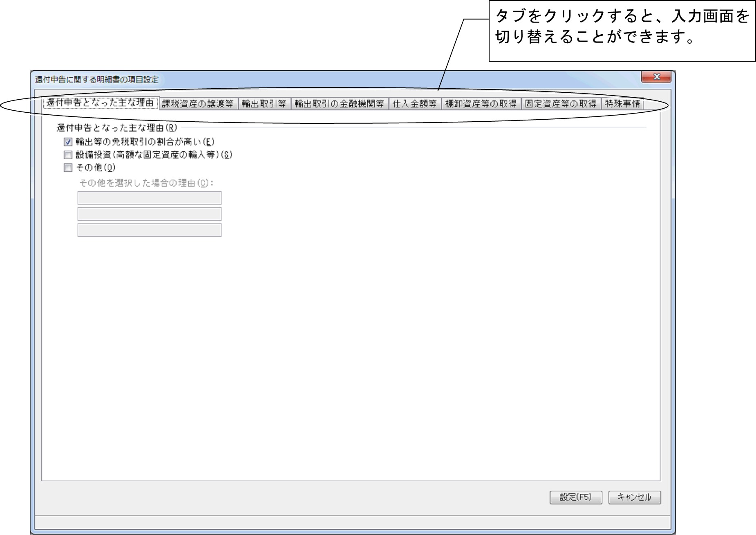Switch to the 仕入金額等 tab
The height and width of the screenshot is (535, 756).
click(414, 104)
